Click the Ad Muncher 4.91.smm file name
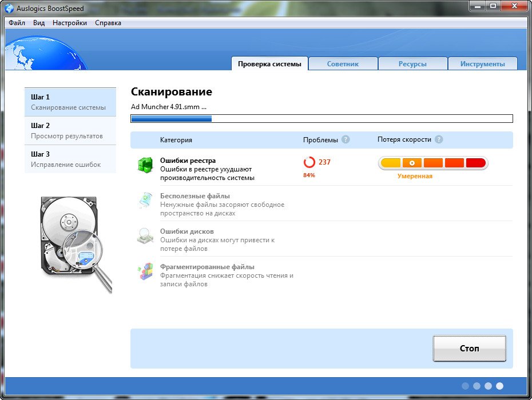This screenshot has height=400, width=532. (x=169, y=107)
